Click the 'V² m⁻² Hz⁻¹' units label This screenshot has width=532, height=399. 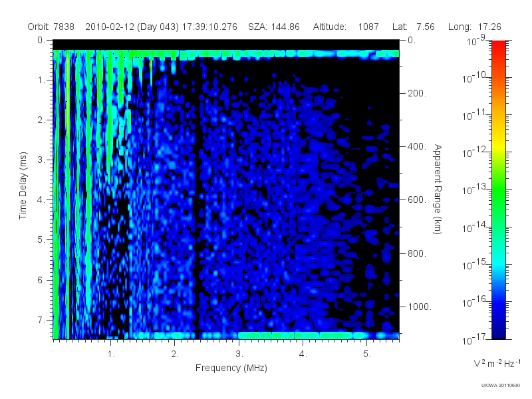497,363
